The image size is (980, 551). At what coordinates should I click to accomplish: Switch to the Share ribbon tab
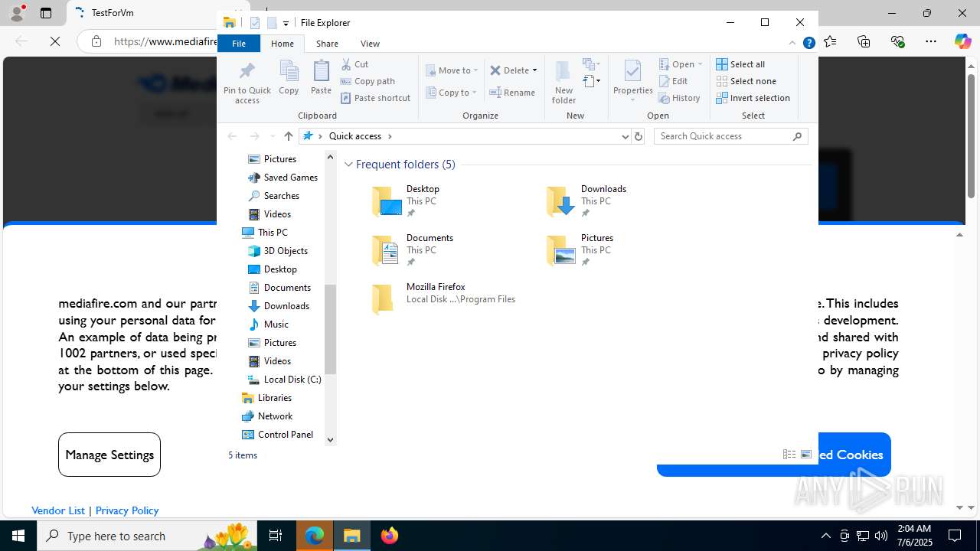(x=327, y=44)
